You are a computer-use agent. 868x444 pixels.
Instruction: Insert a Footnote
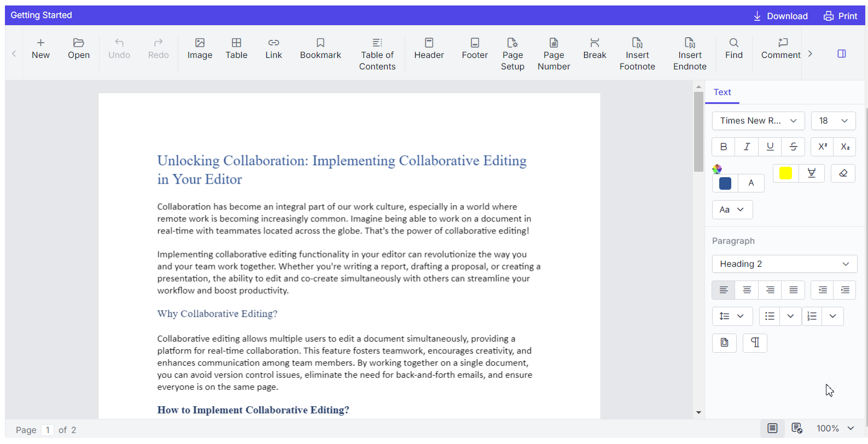click(637, 54)
